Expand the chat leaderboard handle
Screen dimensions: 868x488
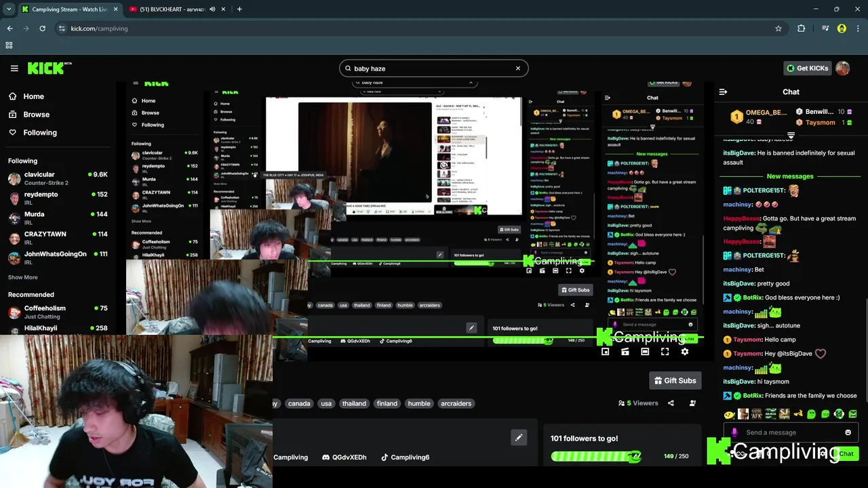(791, 136)
